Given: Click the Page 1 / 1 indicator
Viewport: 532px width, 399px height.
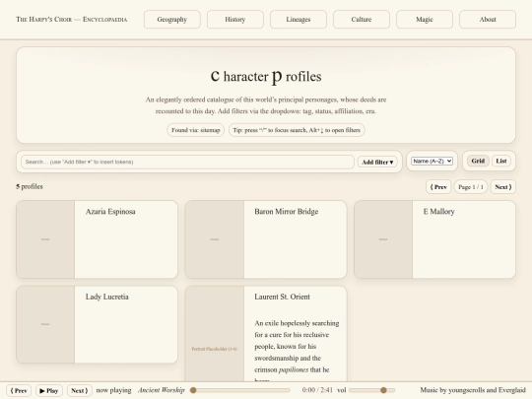Looking at the screenshot, I should 471,187.
